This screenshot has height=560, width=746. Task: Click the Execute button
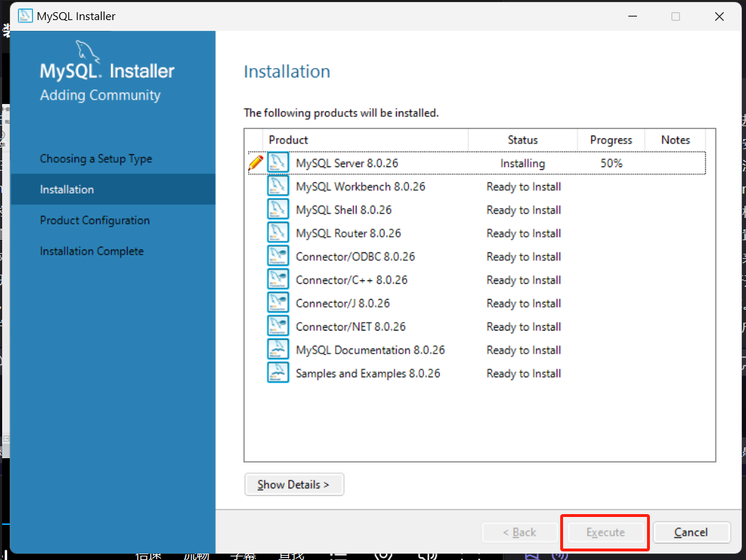(605, 533)
